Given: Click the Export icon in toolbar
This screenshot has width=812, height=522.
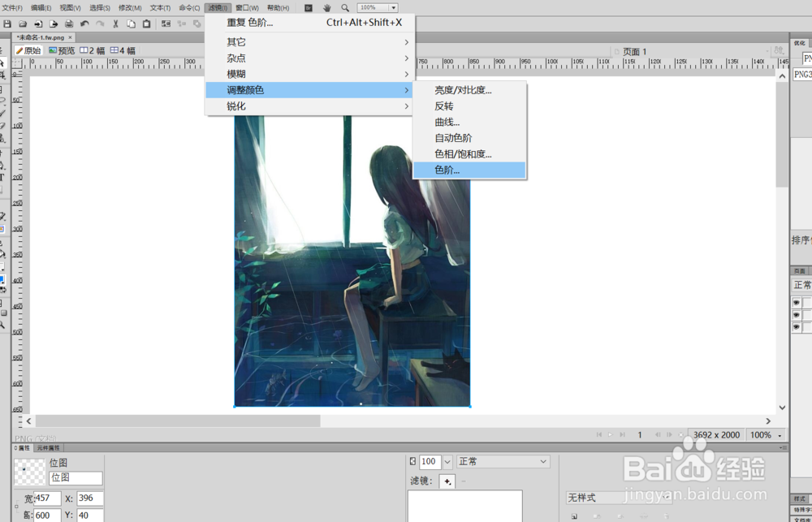Looking at the screenshot, I should pyautogui.click(x=54, y=24).
